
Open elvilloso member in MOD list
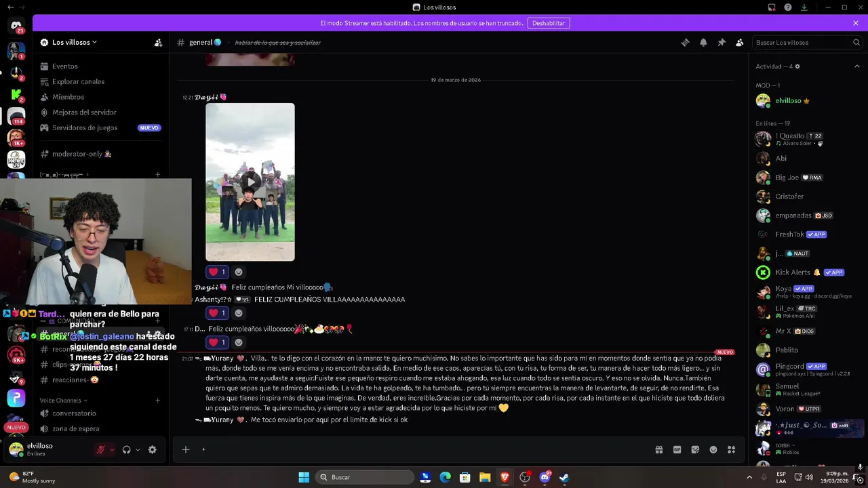[x=807, y=100]
